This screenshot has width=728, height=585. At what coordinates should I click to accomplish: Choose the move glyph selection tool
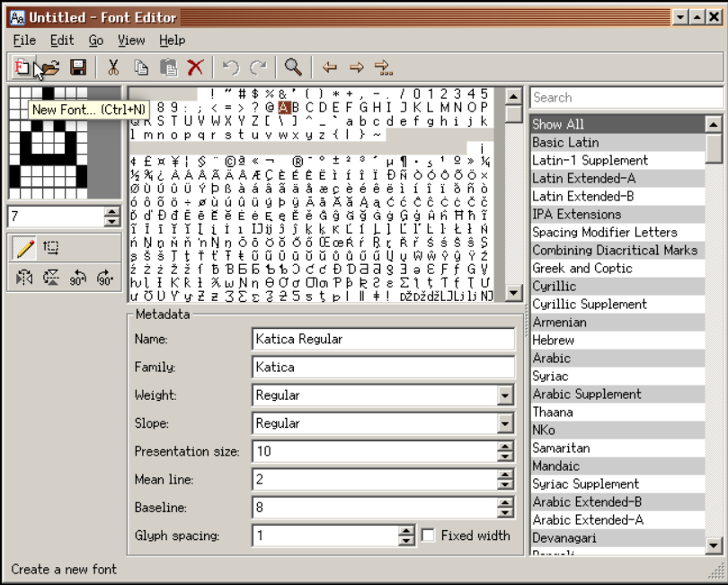[x=51, y=248]
